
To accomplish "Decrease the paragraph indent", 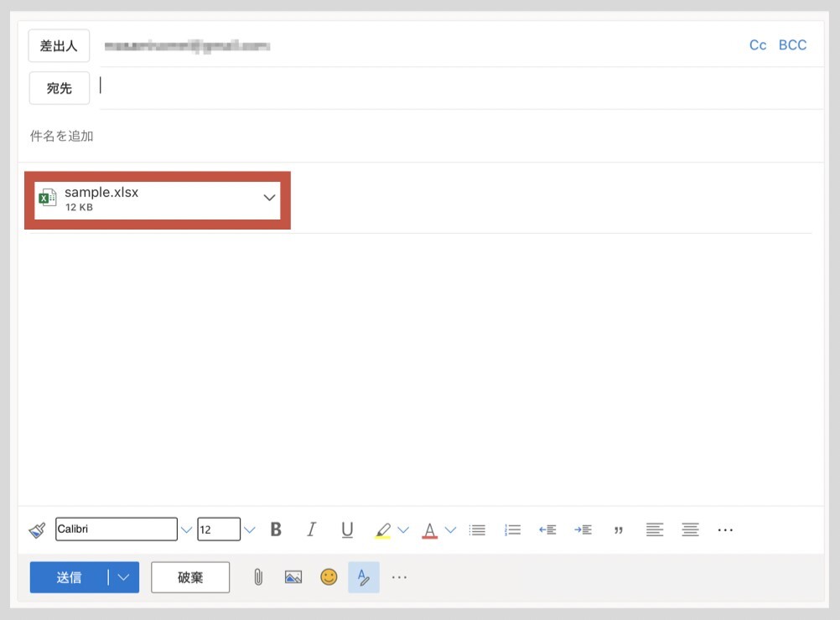I will pyautogui.click(x=547, y=530).
